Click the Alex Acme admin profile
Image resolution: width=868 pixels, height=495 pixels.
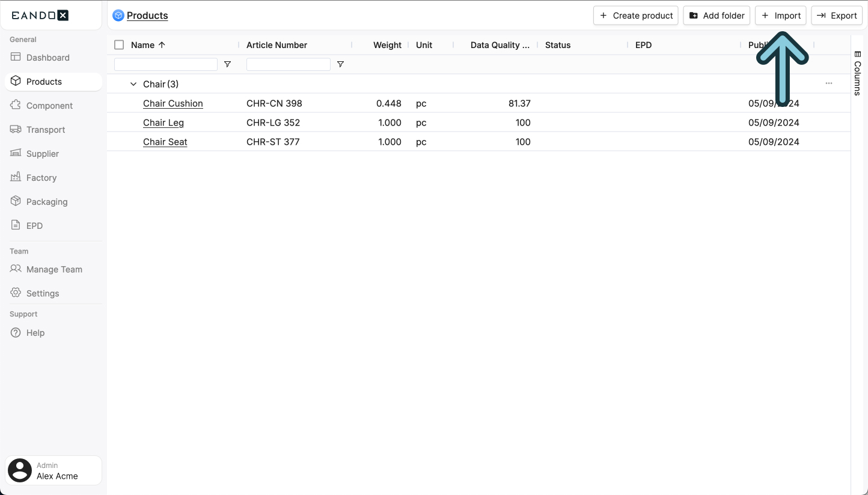pyautogui.click(x=53, y=470)
